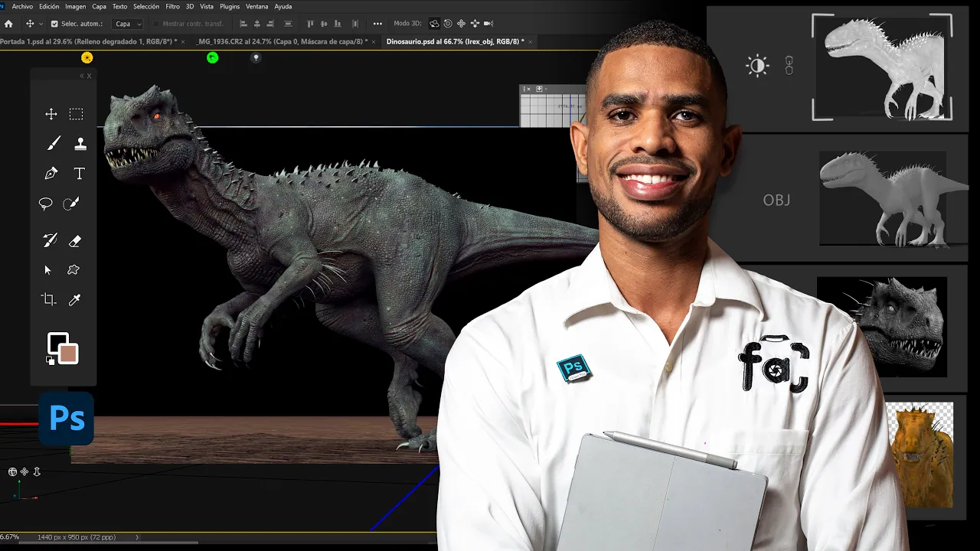Select the Pen tool

coord(51,174)
